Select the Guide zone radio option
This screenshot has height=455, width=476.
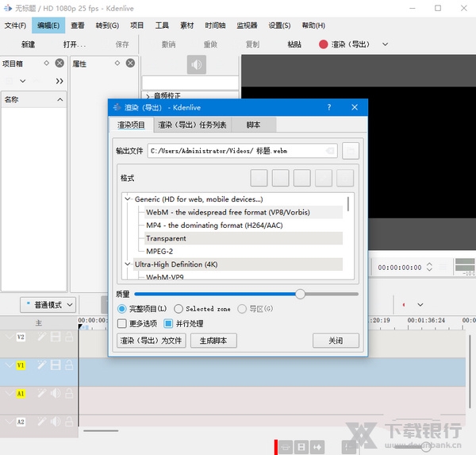242,309
